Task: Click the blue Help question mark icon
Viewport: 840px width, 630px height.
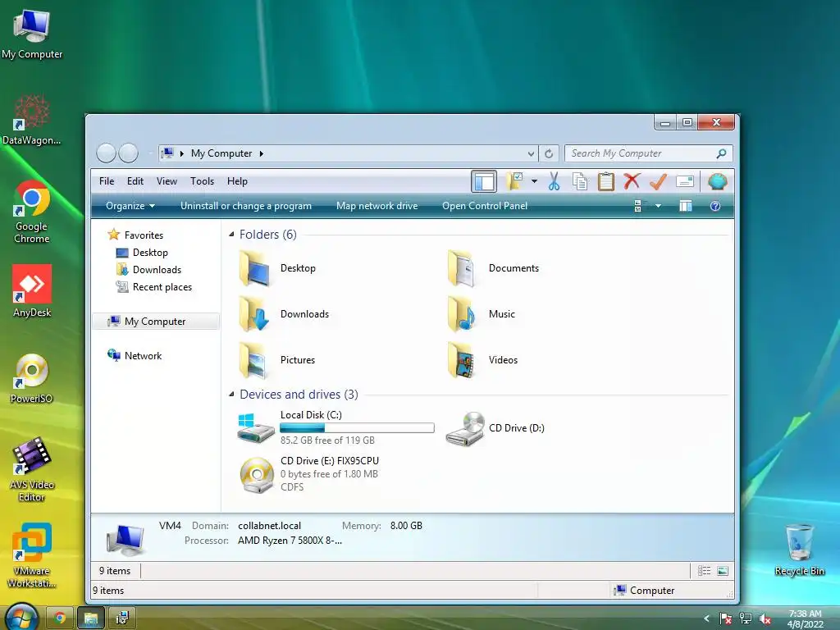Action: [x=715, y=206]
